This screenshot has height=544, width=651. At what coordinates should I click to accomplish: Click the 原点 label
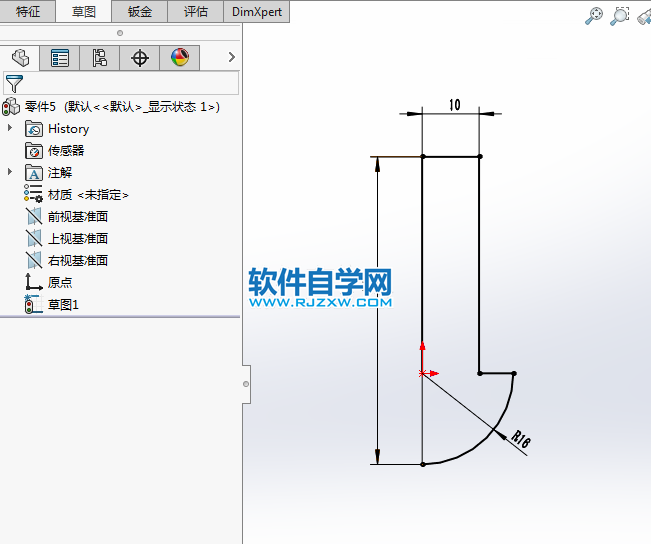(60, 282)
